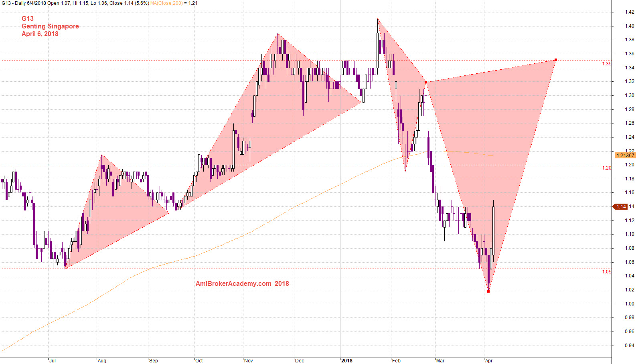Click the Nov label on time axis

[249, 361]
